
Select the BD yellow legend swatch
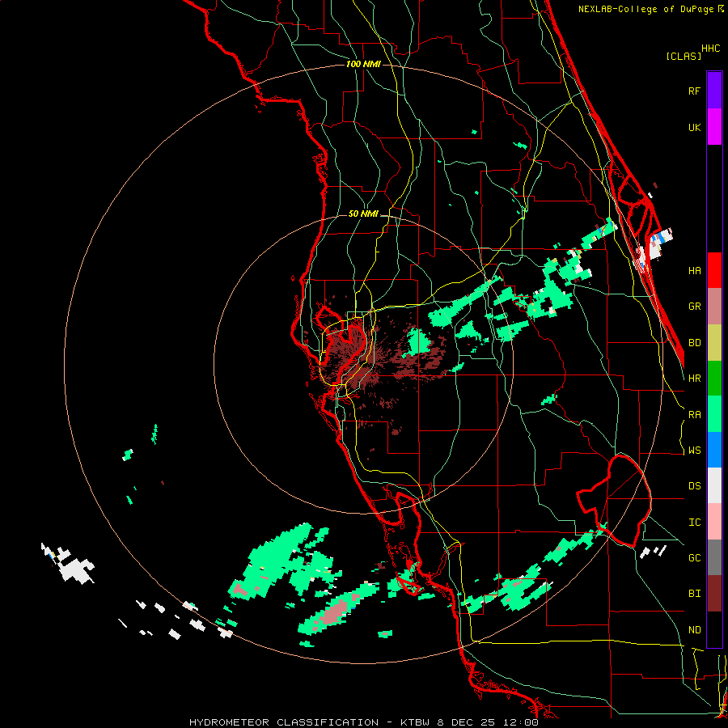tap(714, 343)
